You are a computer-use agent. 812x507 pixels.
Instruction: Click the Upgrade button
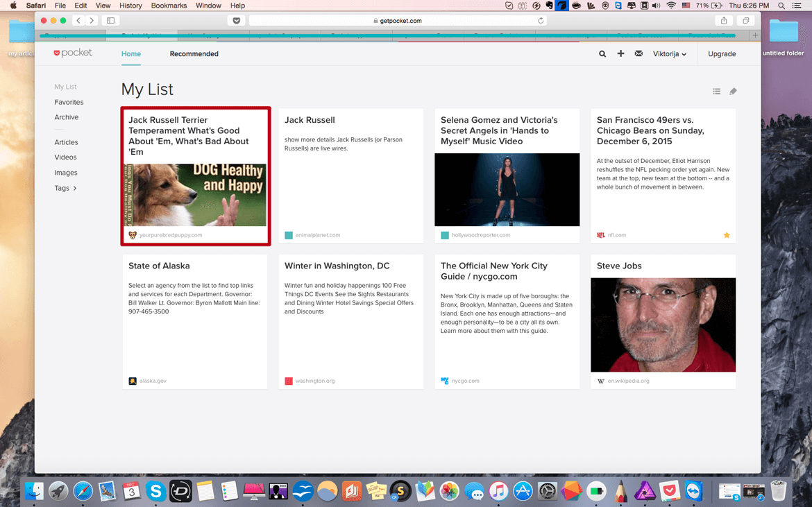pyautogui.click(x=722, y=54)
